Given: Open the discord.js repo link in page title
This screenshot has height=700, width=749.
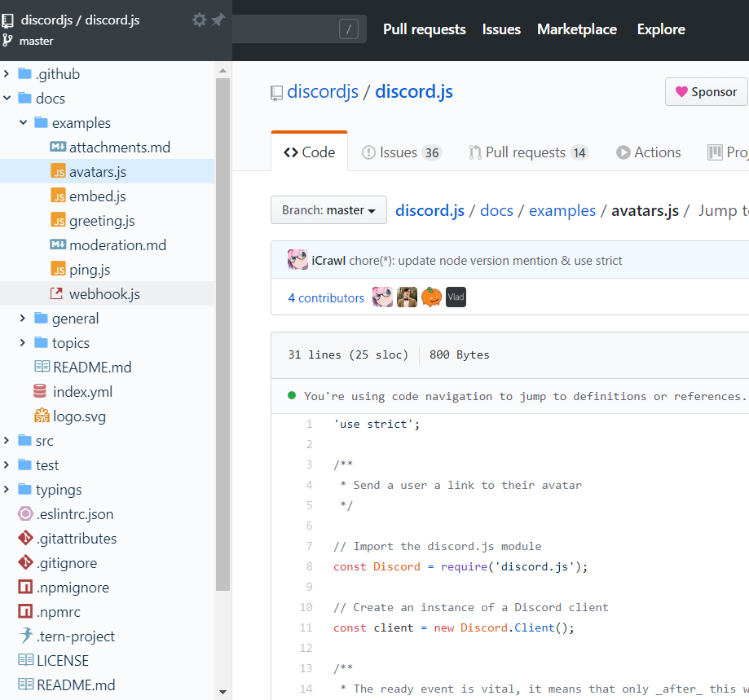Looking at the screenshot, I should (414, 92).
